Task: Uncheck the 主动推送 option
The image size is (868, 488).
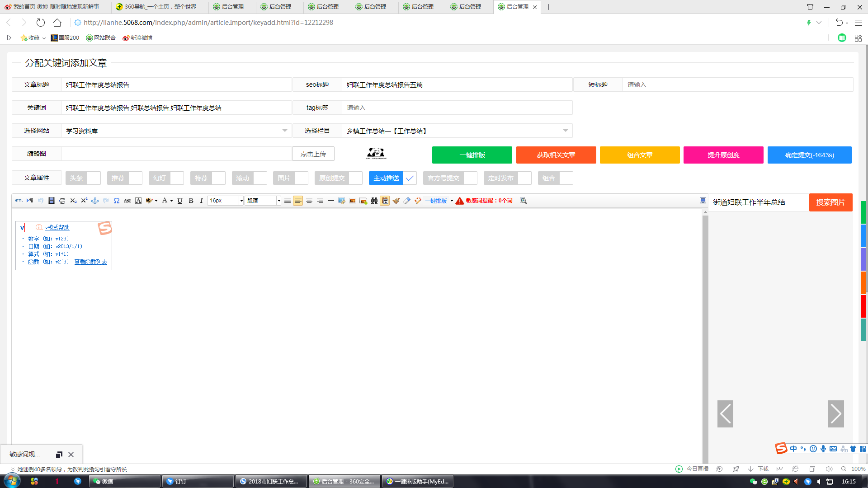Action: pyautogui.click(x=410, y=178)
